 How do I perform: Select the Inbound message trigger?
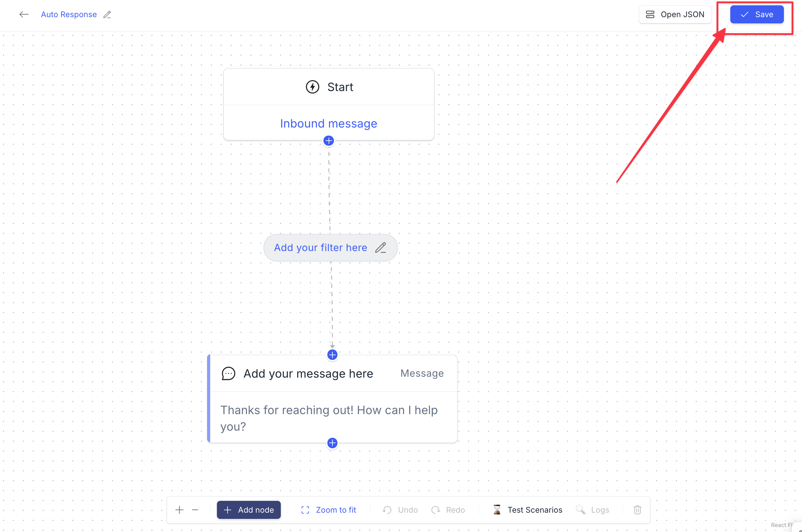tap(328, 123)
